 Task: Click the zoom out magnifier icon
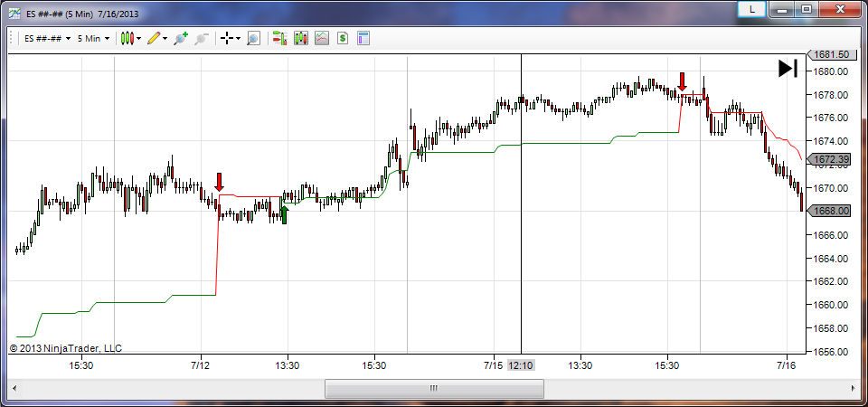[201, 38]
